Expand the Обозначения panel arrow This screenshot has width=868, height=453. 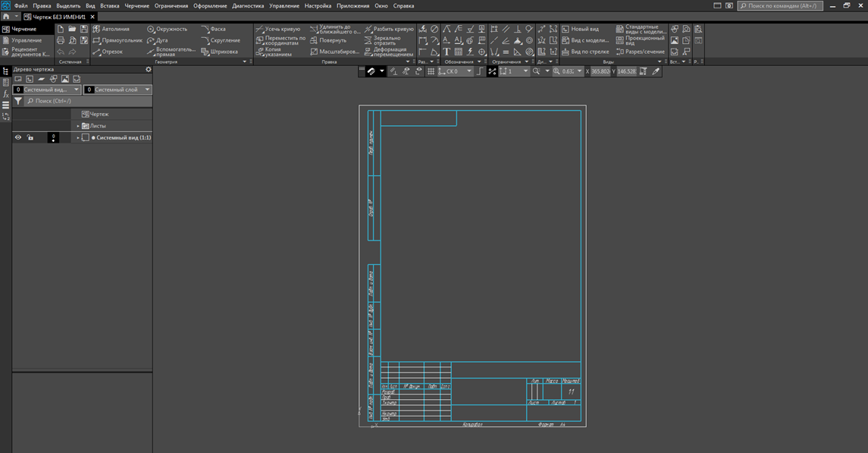[x=479, y=61]
